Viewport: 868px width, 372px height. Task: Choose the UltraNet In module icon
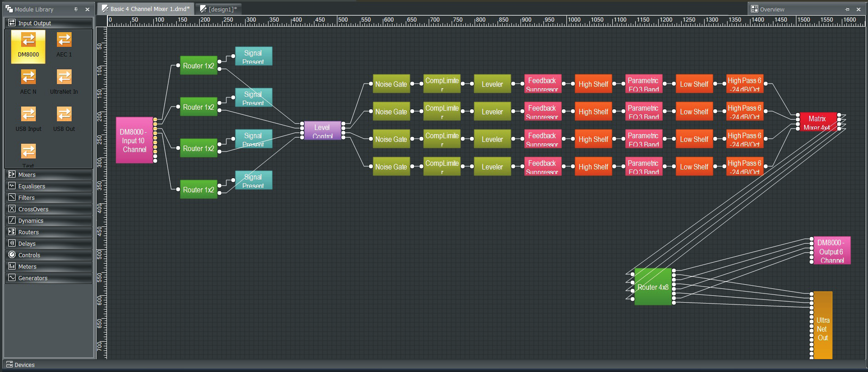64,77
